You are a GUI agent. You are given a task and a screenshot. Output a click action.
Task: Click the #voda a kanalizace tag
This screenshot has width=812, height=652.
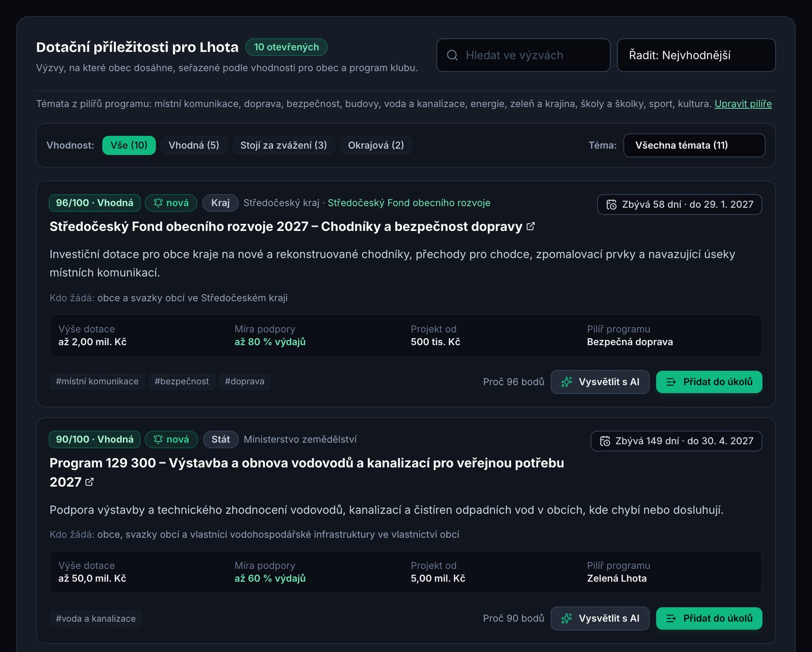(96, 619)
